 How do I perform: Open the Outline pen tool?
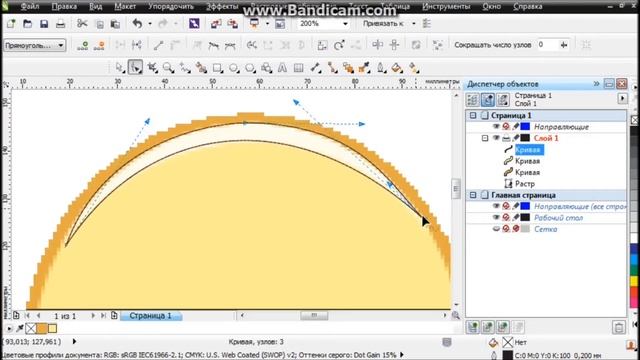pos(380,68)
